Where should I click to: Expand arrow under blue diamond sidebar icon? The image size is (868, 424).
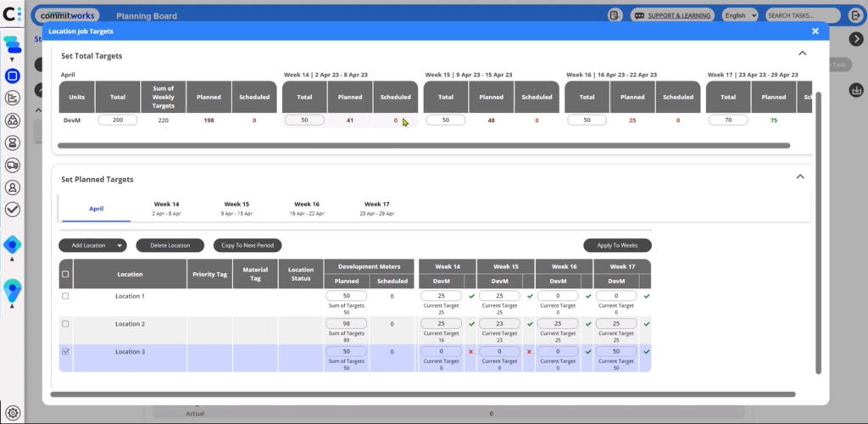tap(12, 259)
